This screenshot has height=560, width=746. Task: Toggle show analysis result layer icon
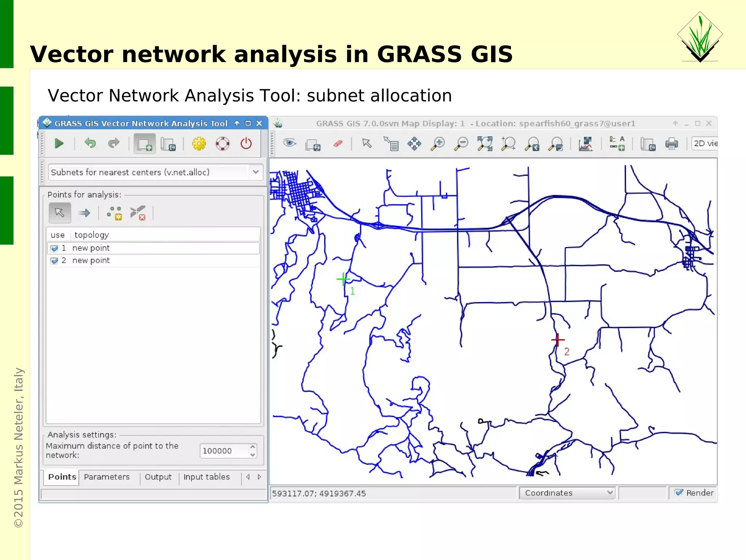145,144
